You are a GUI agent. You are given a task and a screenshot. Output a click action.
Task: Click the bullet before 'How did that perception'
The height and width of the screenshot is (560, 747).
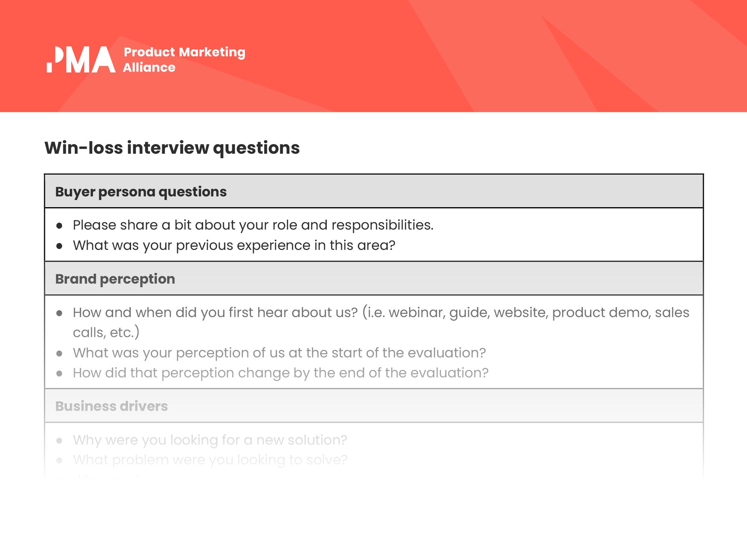coord(59,374)
